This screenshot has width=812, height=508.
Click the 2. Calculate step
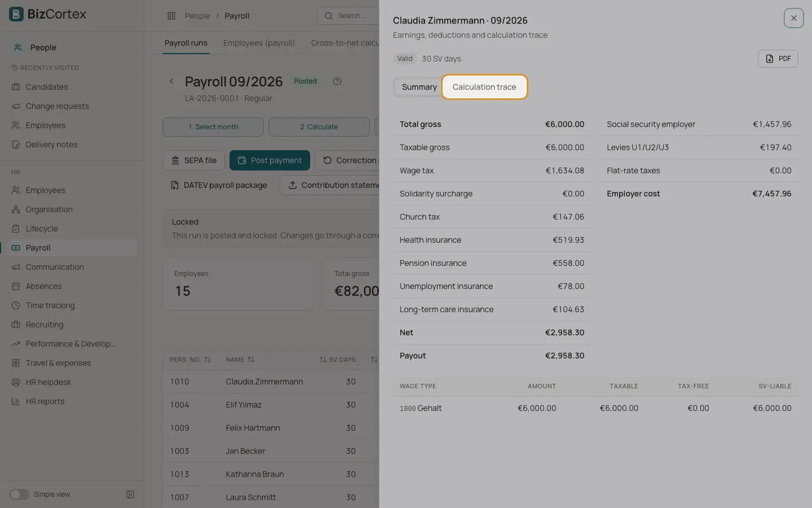pyautogui.click(x=319, y=127)
